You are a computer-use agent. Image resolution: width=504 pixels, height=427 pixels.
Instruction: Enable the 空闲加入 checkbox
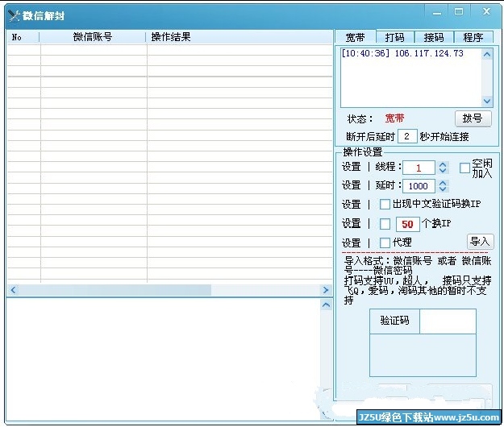coord(464,168)
